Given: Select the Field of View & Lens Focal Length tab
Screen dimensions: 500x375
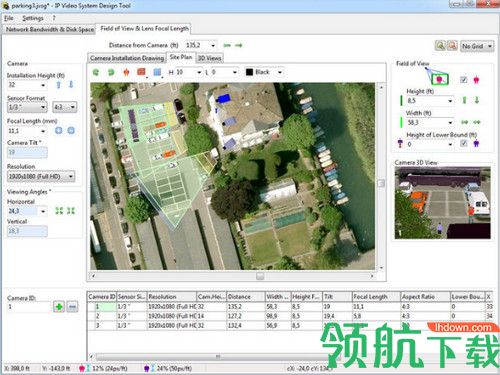Looking at the screenshot, I should coord(144,29).
